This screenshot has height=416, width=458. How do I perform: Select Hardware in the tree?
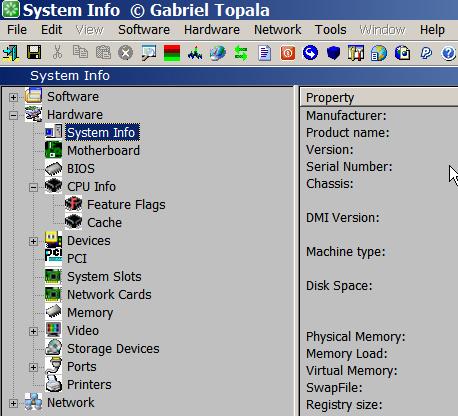[75, 115]
